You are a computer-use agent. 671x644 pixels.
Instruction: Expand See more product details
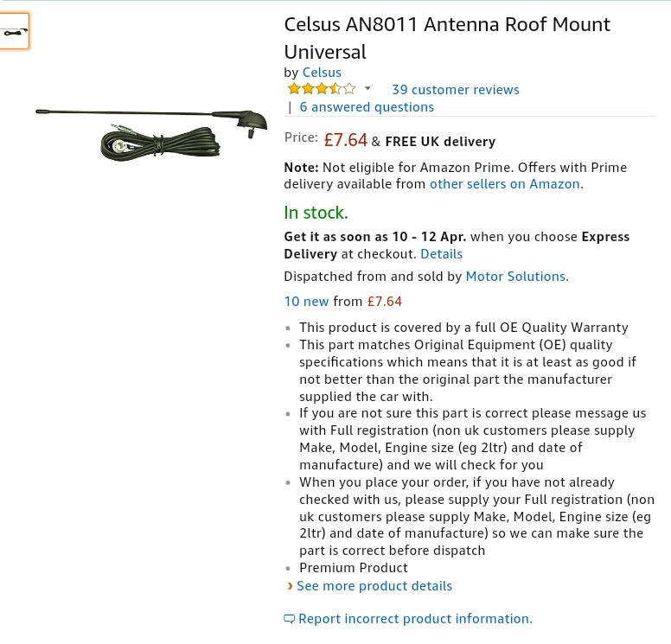pos(374,586)
